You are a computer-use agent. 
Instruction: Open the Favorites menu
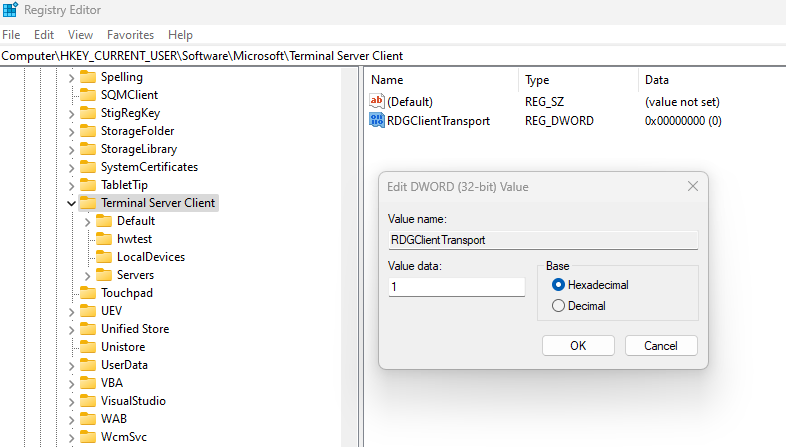pos(130,35)
